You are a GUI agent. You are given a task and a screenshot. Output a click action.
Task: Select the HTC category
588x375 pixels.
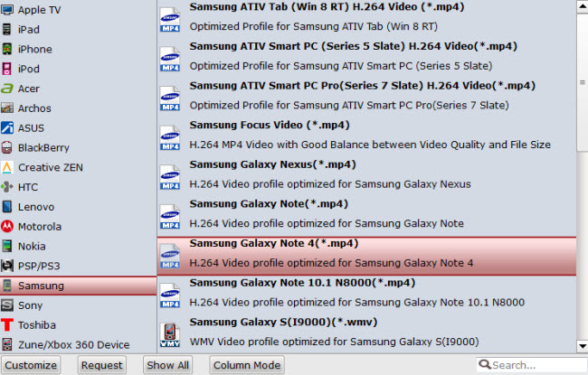pyautogui.click(x=78, y=187)
